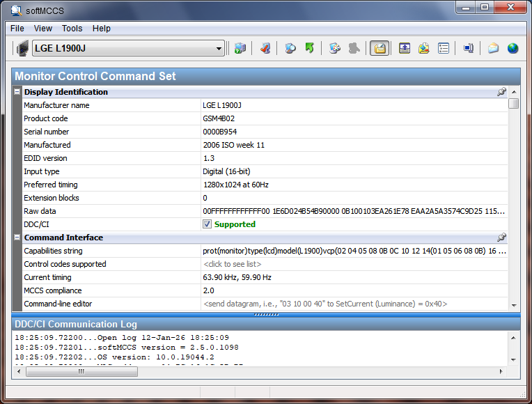Viewport: 532px width, 404px height.
Task: Select the Raw data hex value
Action: 354,211
